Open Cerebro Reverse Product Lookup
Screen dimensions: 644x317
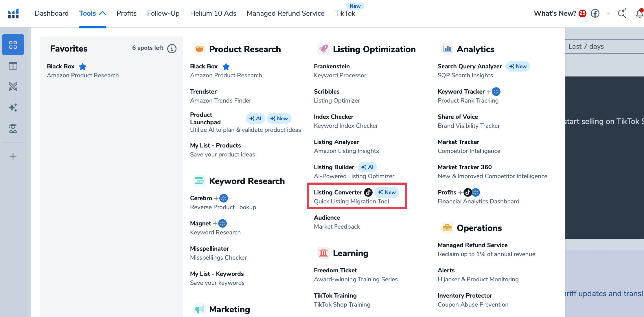(201, 198)
